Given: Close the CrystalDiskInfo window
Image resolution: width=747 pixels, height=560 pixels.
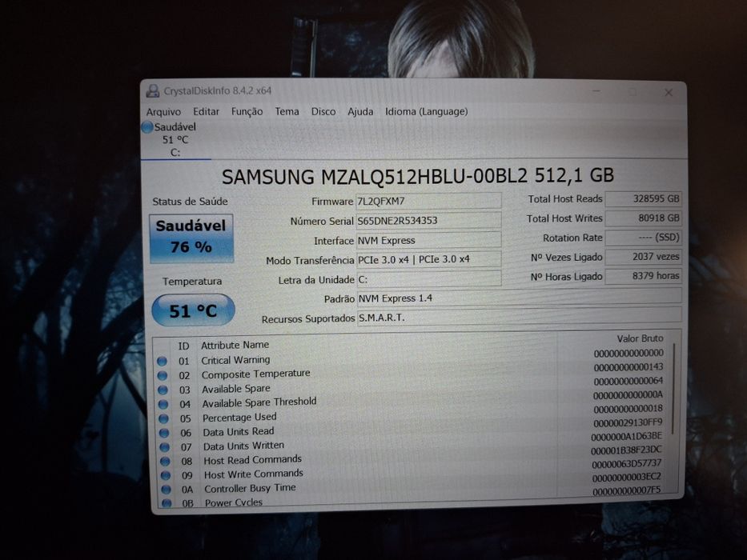Looking at the screenshot, I should (x=669, y=92).
